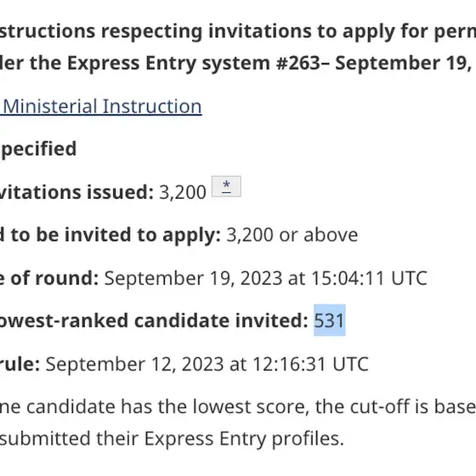This screenshot has height=476, width=476.
Task: Click the invitations issued 3,200 number
Action: [x=183, y=192]
